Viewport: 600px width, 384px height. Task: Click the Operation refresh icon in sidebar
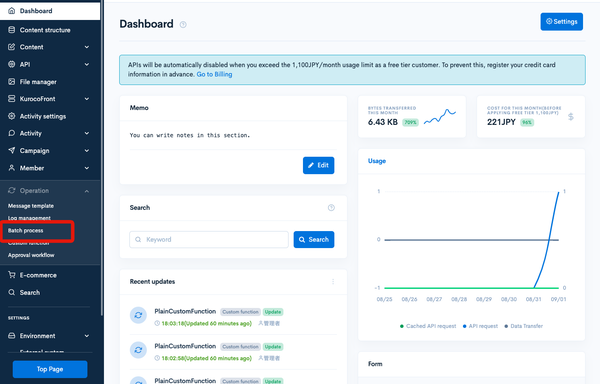tap(12, 190)
